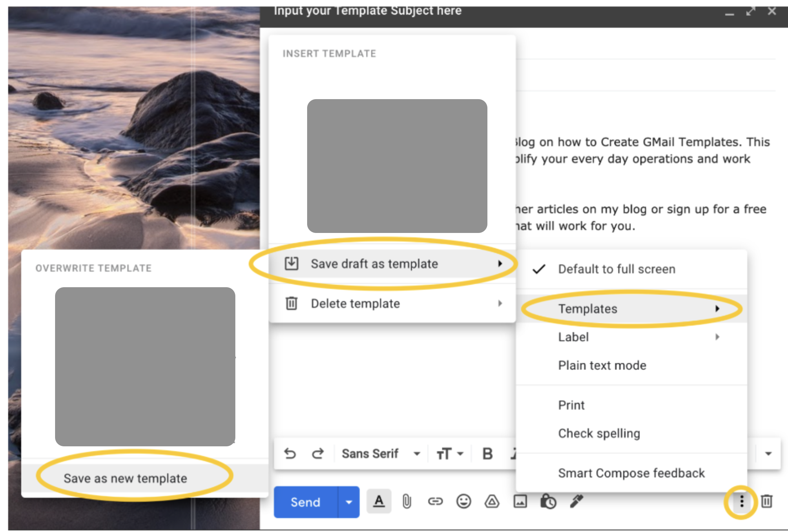Select 'Save draft as template' menu entry
This screenshot has height=532, width=788.
tap(374, 264)
